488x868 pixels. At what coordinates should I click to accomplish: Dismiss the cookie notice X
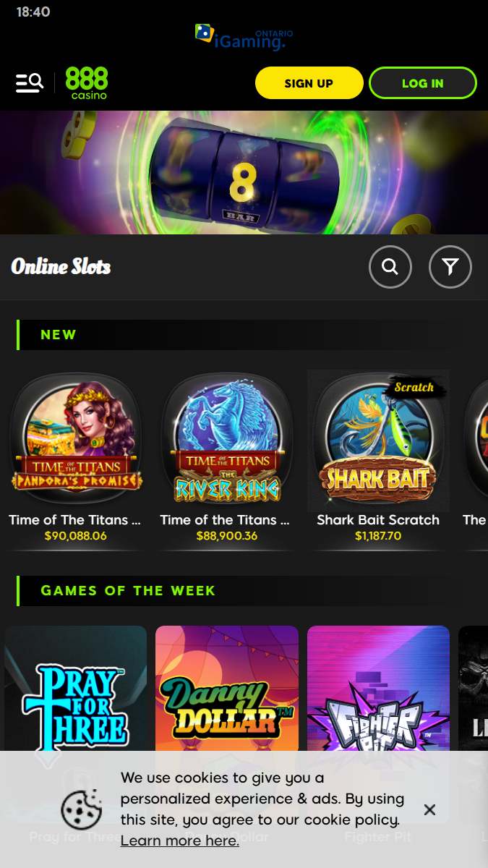pos(429,809)
